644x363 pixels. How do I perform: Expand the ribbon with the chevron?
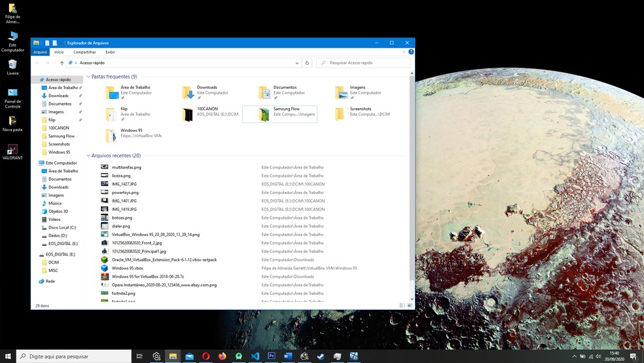click(x=404, y=52)
